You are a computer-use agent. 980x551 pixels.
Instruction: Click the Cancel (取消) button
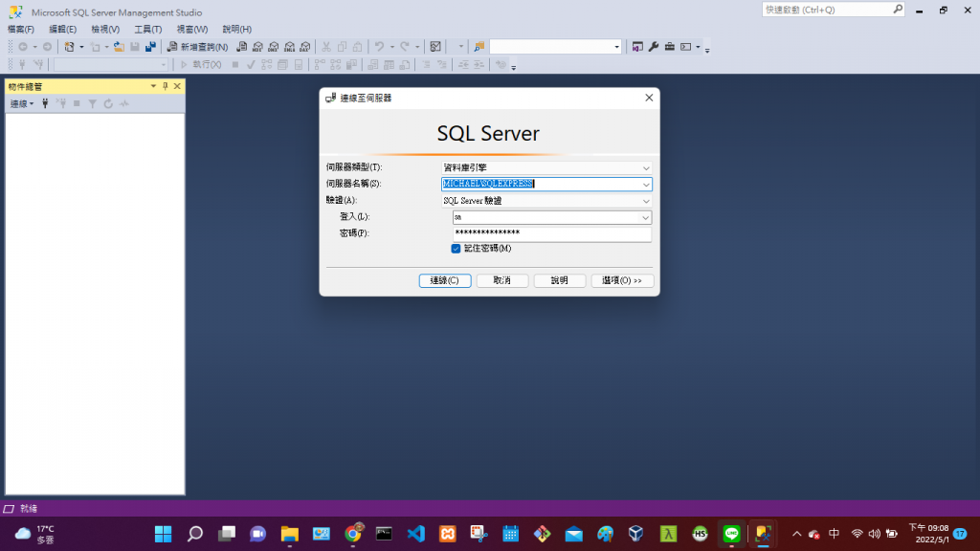[x=501, y=280]
